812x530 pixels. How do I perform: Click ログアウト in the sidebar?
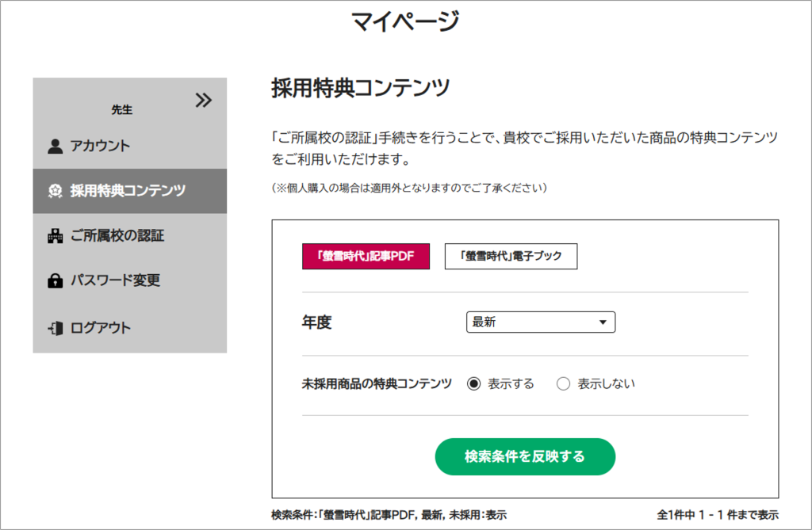[x=101, y=327]
